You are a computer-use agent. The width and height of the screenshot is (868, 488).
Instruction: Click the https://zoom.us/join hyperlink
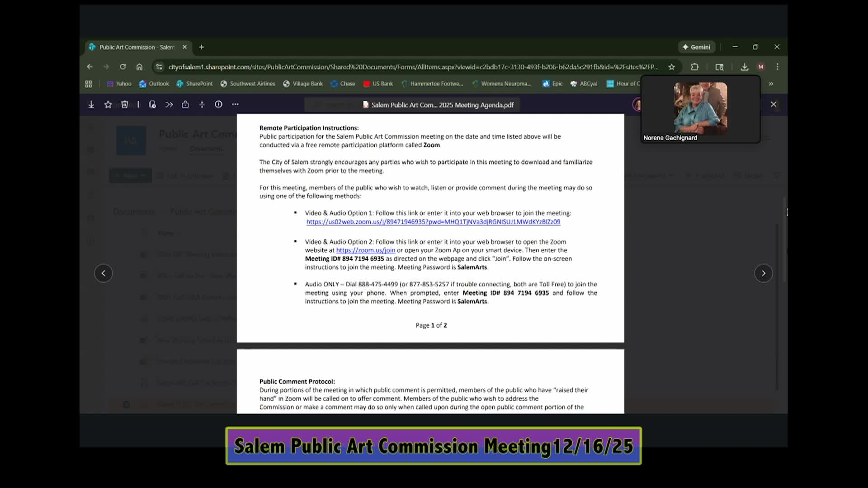[365, 250]
